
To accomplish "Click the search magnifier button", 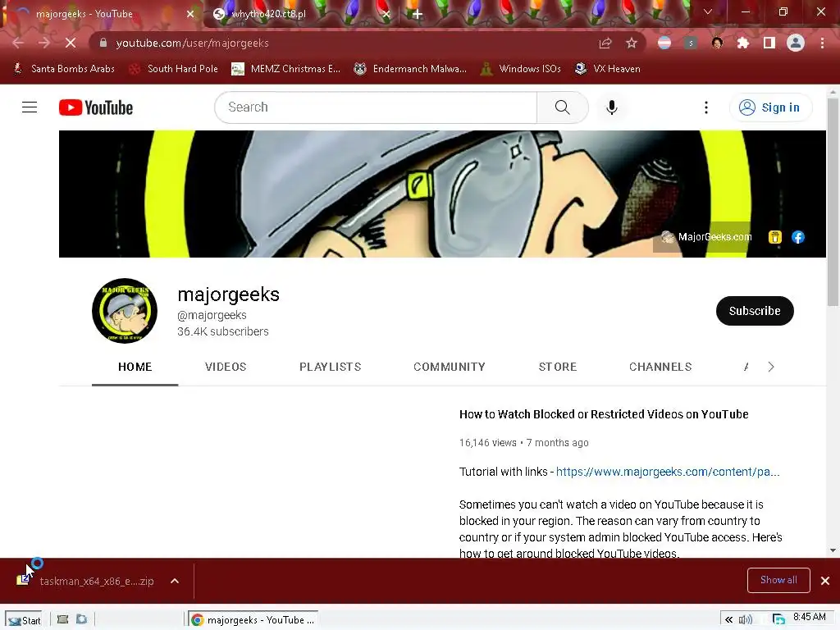I will (562, 107).
